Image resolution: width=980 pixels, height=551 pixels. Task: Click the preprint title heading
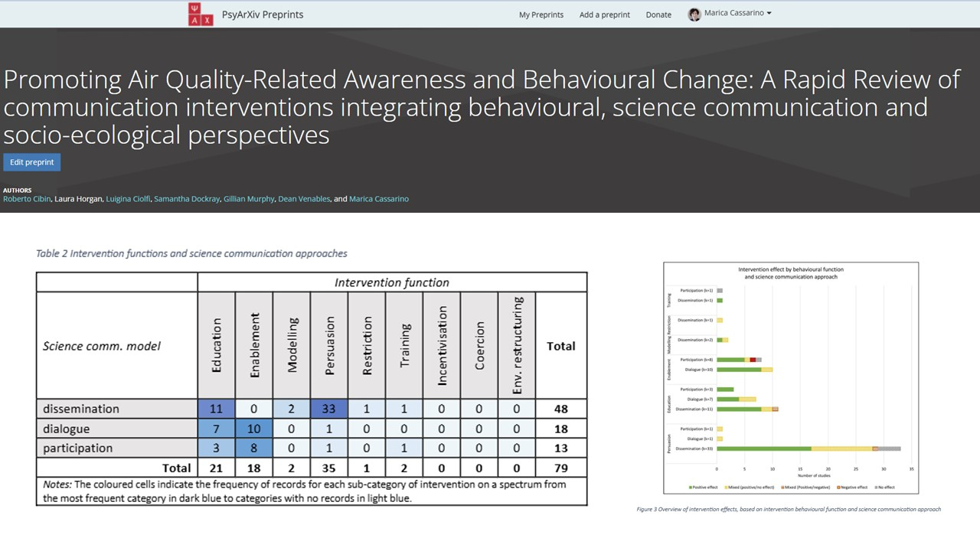(x=482, y=107)
